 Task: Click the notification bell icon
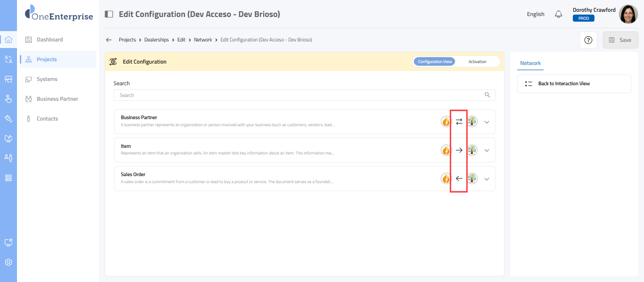tap(559, 14)
